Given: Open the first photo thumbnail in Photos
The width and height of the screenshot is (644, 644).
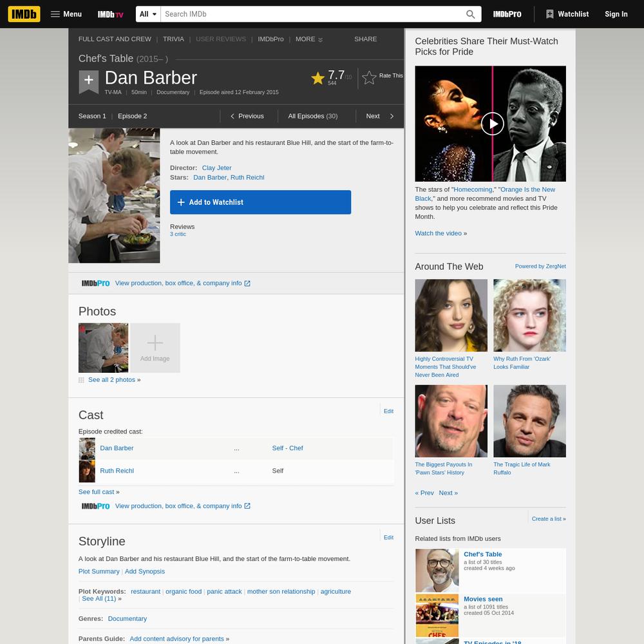Looking at the screenshot, I should coord(103,348).
